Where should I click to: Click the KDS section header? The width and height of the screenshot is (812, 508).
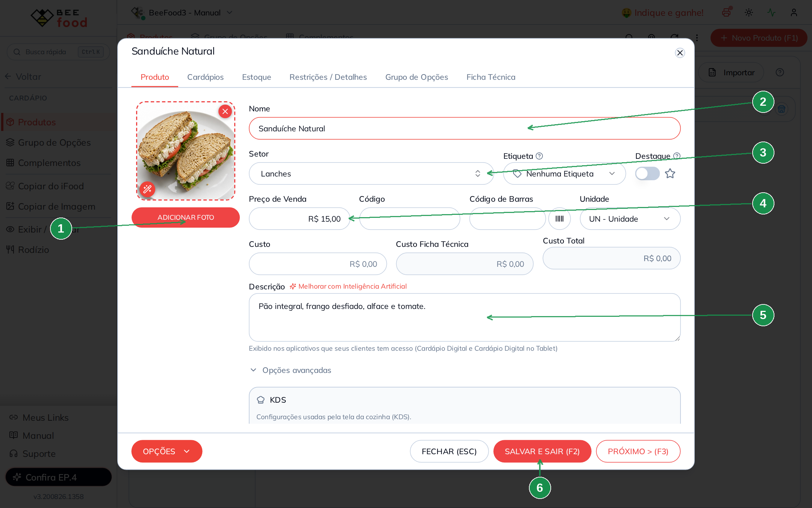click(271, 400)
